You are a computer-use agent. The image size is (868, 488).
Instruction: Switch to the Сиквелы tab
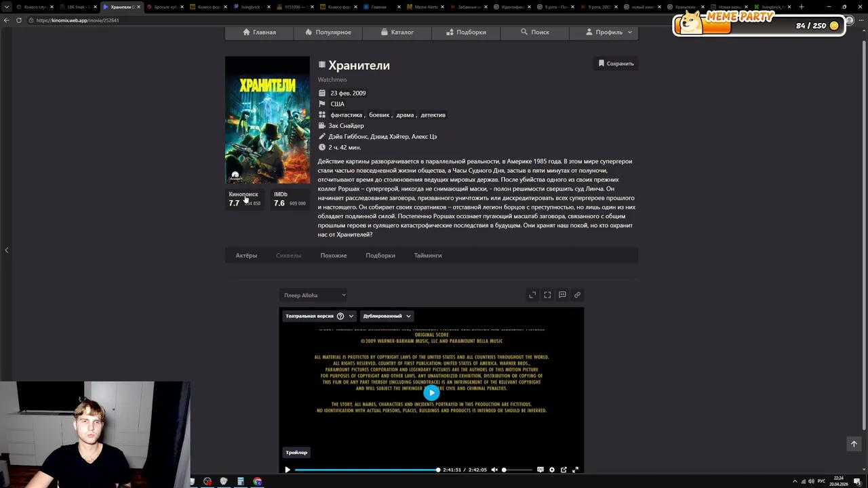288,256
